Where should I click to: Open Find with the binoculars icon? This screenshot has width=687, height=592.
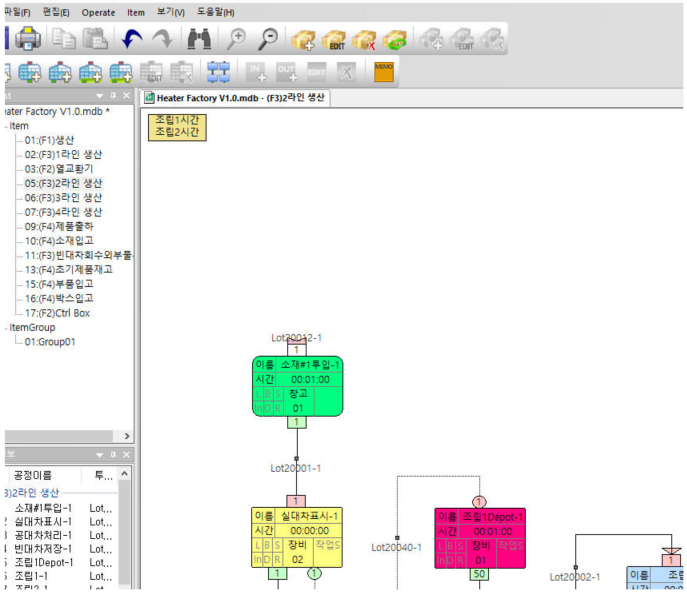point(199,40)
